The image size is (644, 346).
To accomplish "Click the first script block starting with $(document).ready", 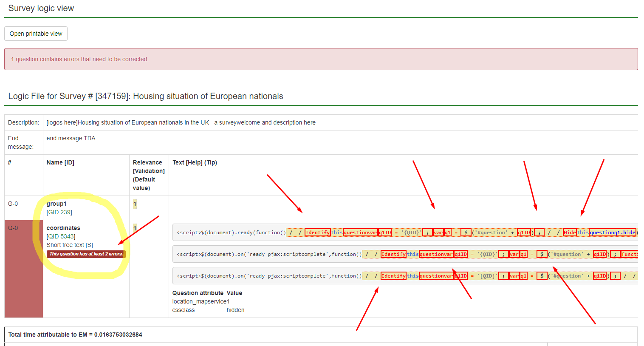I will click(231, 233).
